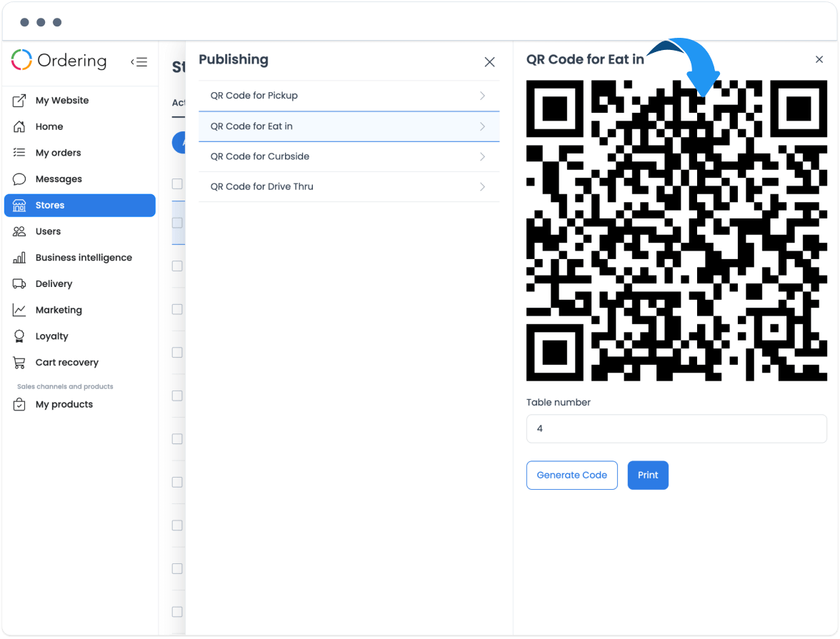Viewport: 840px width, 639px height.
Task: Open My Website menu item
Action: (x=80, y=100)
